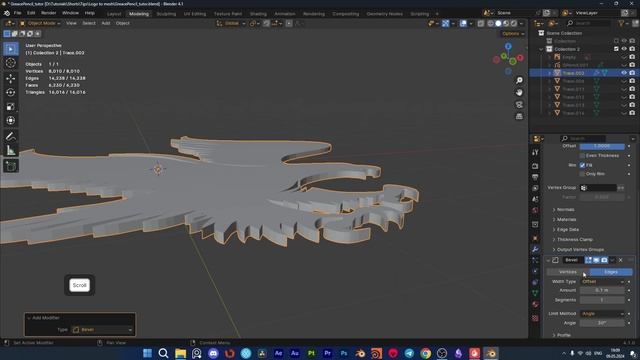This screenshot has width=640, height=360.
Task: Select solid viewport shading mode
Action: (x=498, y=23)
